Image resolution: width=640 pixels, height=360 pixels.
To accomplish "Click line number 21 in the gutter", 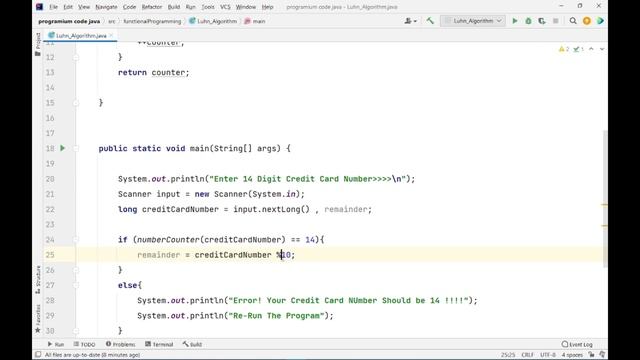I will coord(50,194).
